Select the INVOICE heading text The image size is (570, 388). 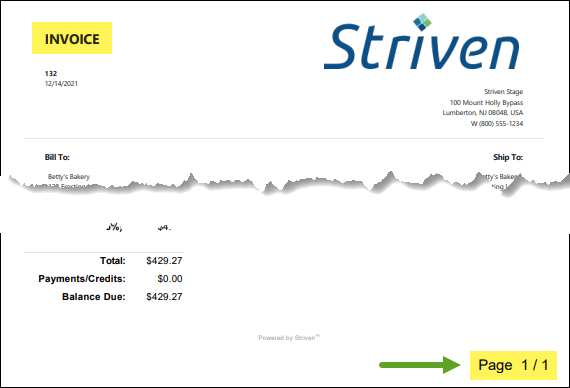coord(72,39)
